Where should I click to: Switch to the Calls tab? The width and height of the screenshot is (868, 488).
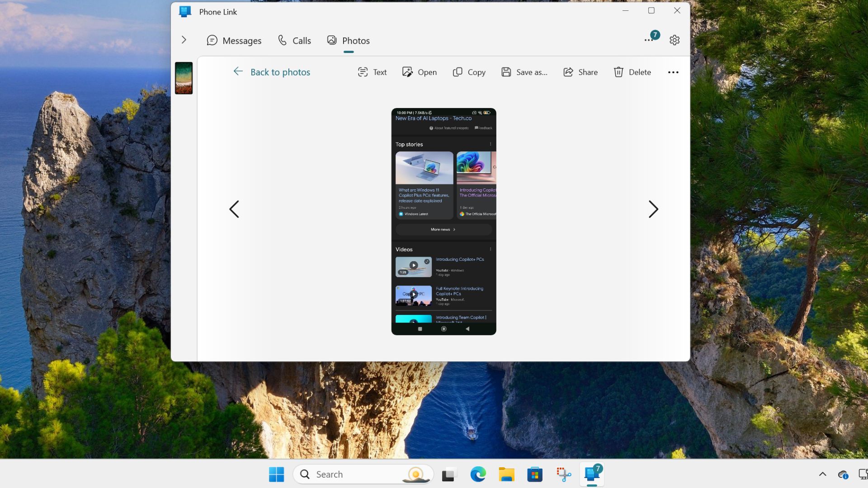tap(294, 41)
